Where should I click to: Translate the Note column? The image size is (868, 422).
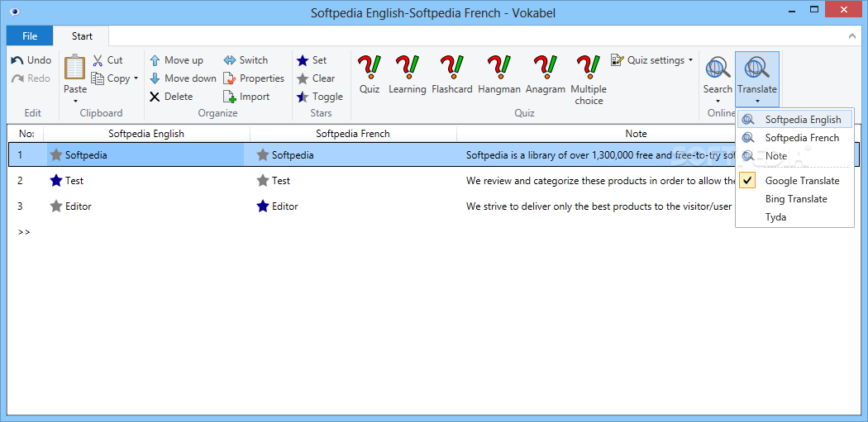[795, 156]
